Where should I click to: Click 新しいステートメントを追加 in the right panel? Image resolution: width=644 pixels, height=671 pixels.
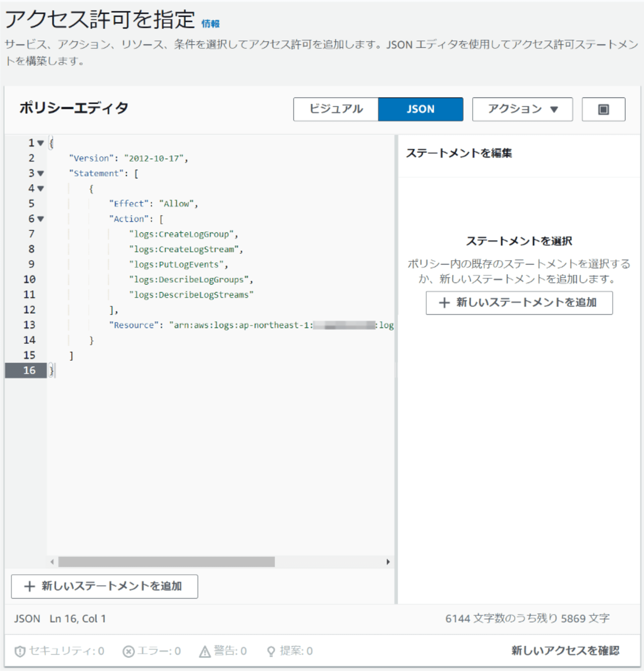pyautogui.click(x=519, y=303)
